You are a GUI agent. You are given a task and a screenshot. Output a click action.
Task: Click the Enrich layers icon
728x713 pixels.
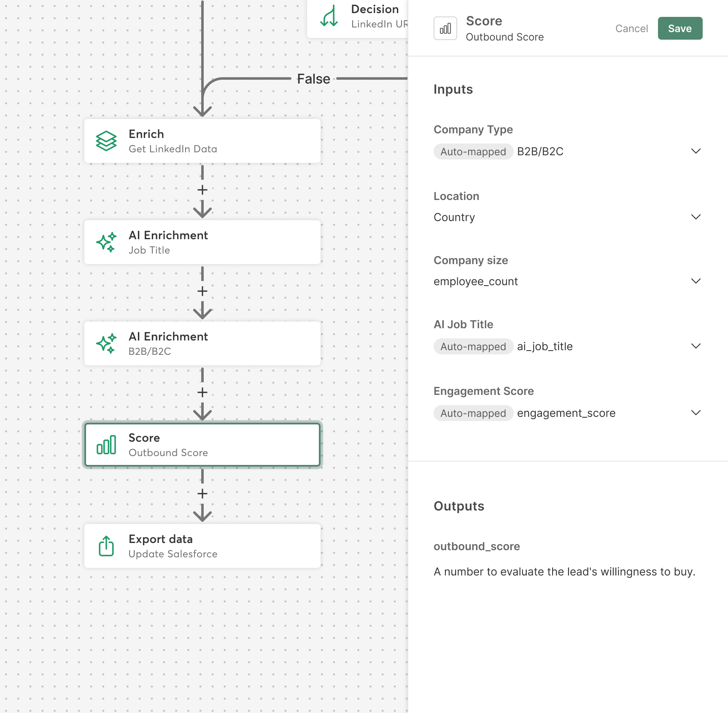click(x=106, y=141)
